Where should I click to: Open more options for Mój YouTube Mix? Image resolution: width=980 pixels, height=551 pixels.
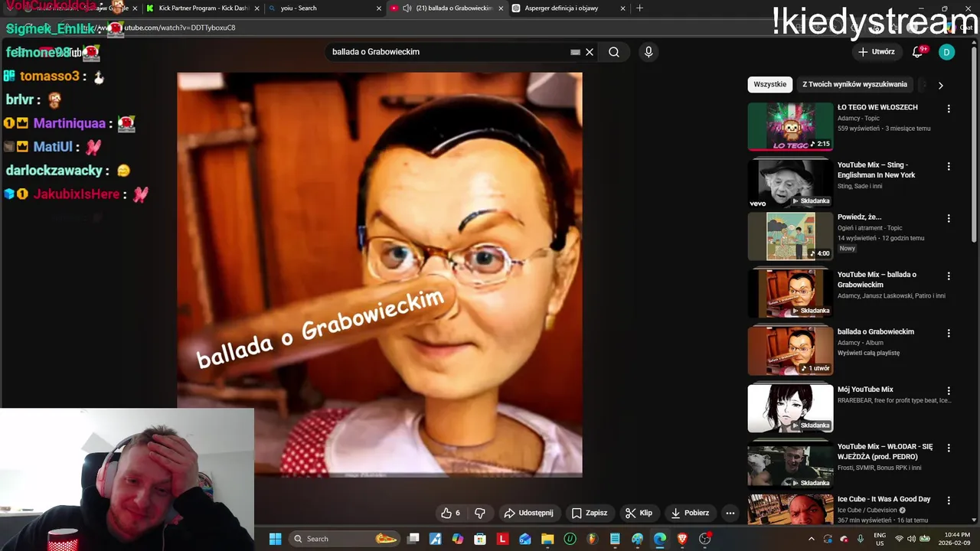[x=949, y=390]
